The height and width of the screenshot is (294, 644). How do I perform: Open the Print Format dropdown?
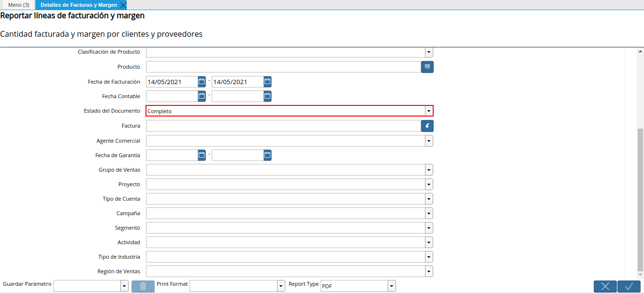pos(281,286)
